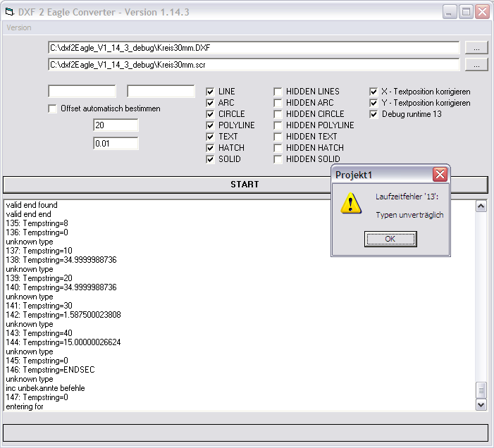
Task: Click the empty status bar at bottom
Action: [x=245, y=433]
